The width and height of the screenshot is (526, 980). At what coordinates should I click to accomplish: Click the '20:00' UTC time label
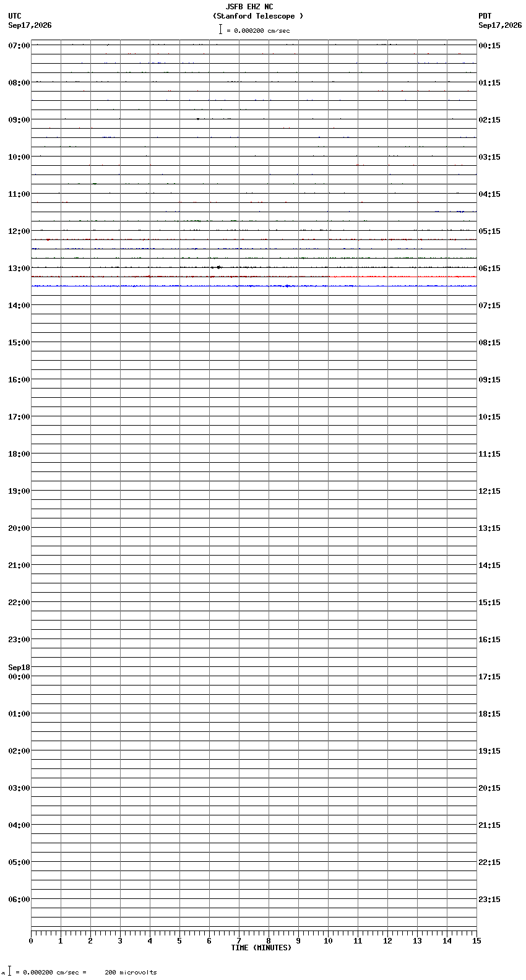(19, 528)
